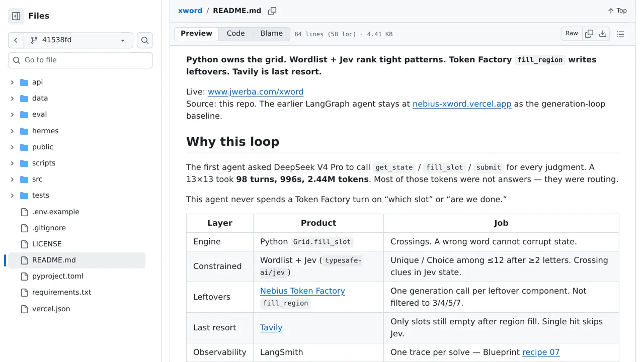This screenshot has height=362, width=644.
Task: Select hermes folder name in tree
Action: [45, 131]
